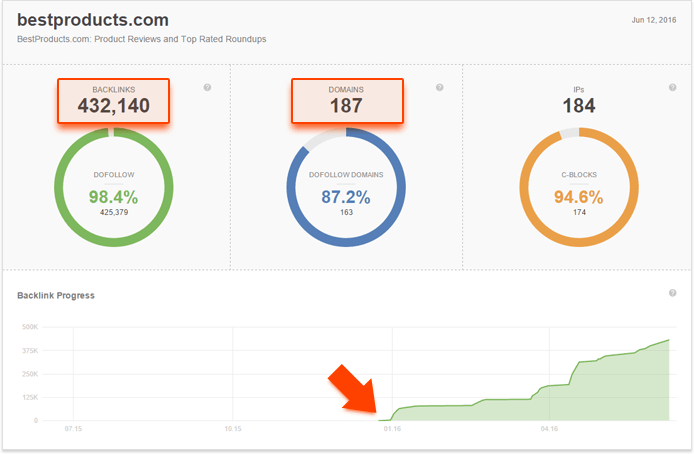Open help for Backlink Progress chart
Screen dimensions: 694x454
pos(672,293)
